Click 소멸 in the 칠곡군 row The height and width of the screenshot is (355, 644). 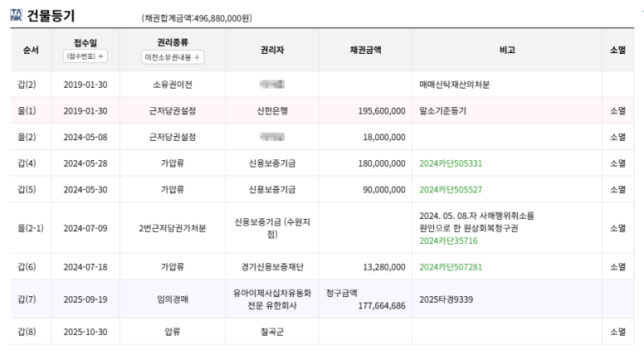click(617, 332)
